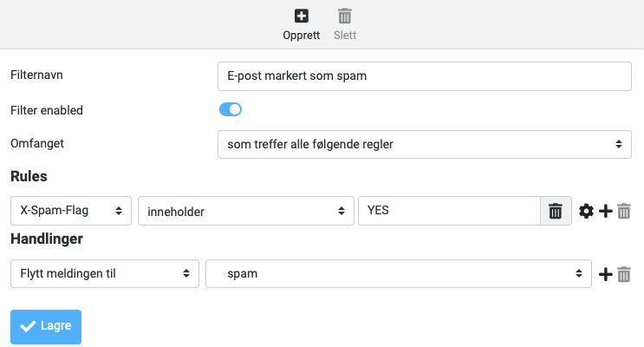The height and width of the screenshot is (347, 644).
Task: Click the Opprett toolbar label
Action: coord(302,36)
